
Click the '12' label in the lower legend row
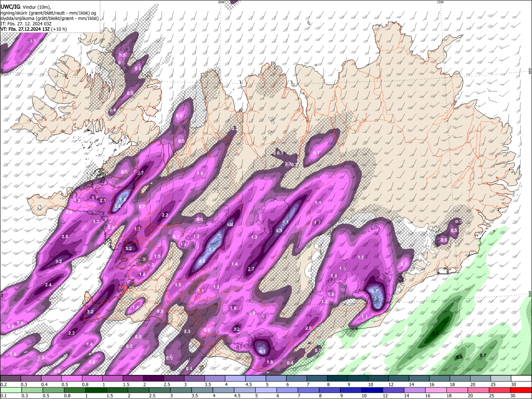(x=385, y=396)
